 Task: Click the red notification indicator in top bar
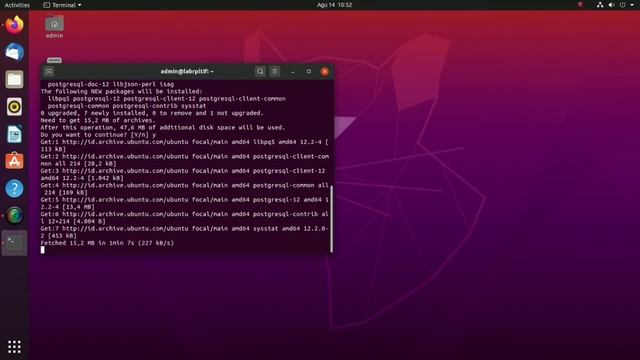click(x=580, y=5)
